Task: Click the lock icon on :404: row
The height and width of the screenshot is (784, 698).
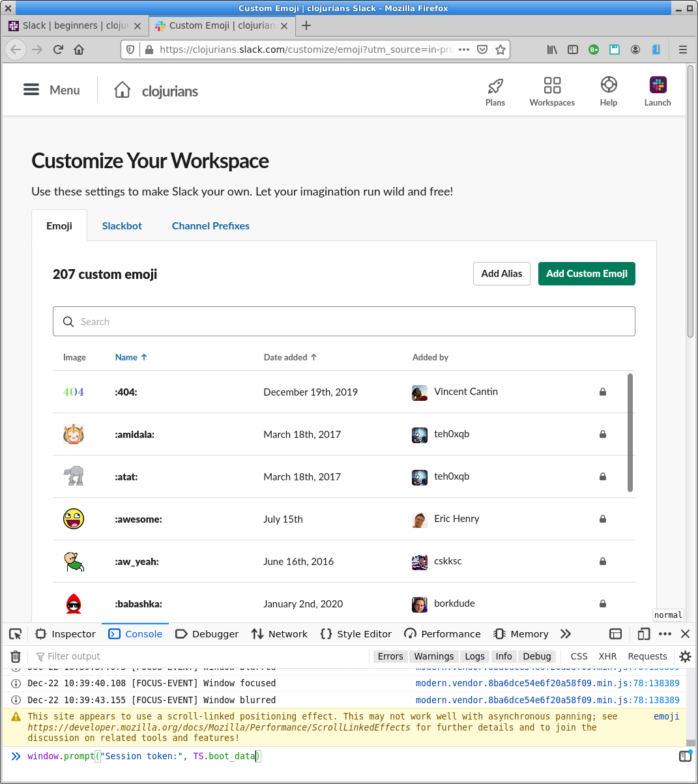Action: [x=603, y=392]
